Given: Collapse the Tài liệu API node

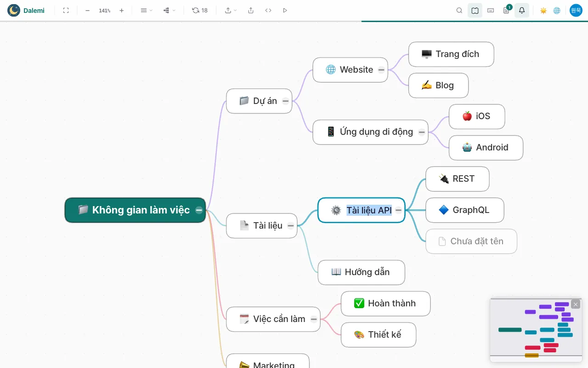Looking at the screenshot, I should click(x=398, y=210).
